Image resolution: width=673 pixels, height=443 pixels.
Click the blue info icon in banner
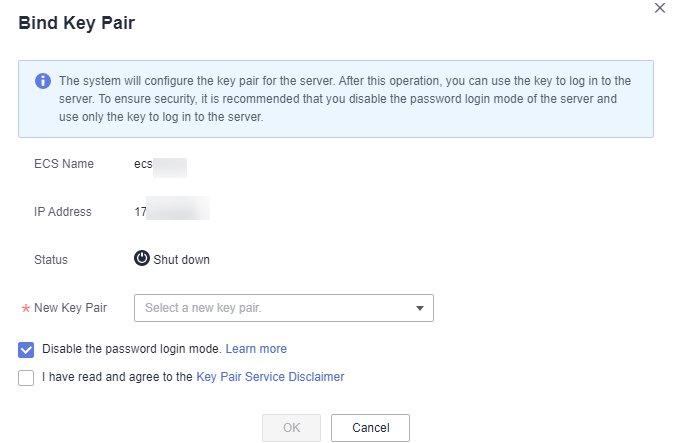coord(43,81)
